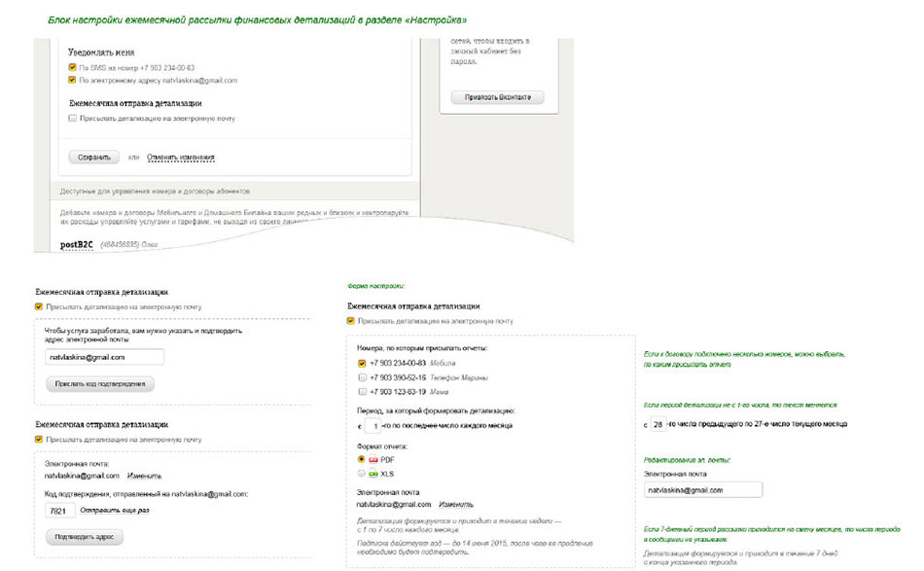Toggle SMS notification to +7 903 234-00-83

tap(72, 67)
